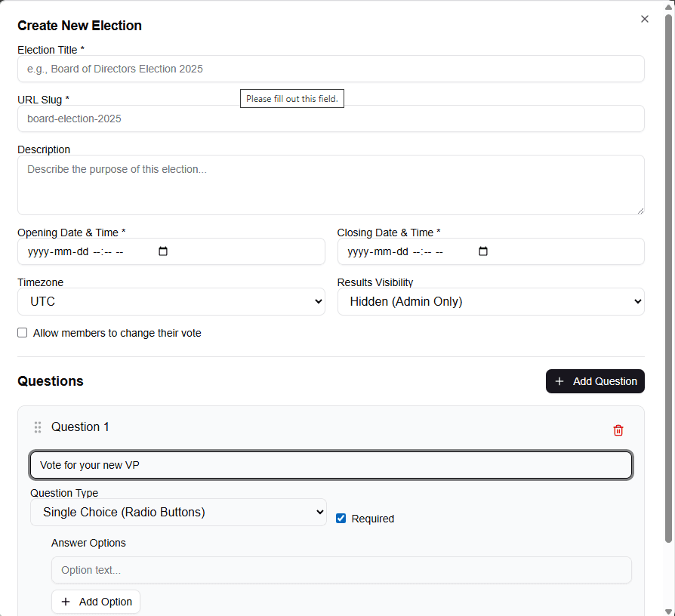Open the Opening Date calendar picker
The width and height of the screenshot is (675, 616).
tap(162, 251)
